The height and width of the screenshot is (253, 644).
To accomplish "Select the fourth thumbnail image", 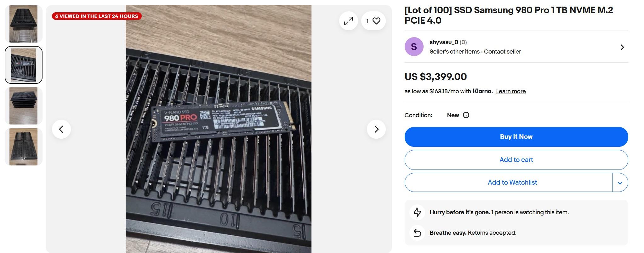I will (24, 147).
